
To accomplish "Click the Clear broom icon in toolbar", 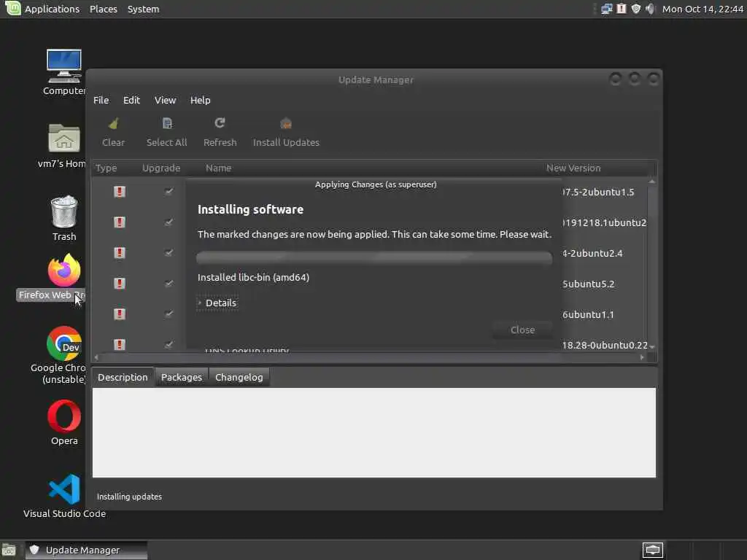I will [x=113, y=124].
